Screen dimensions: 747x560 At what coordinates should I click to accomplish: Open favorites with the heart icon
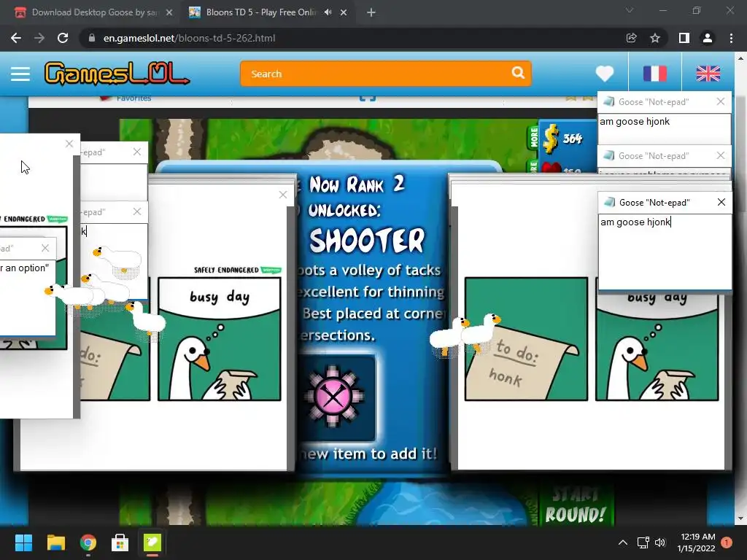(x=605, y=74)
